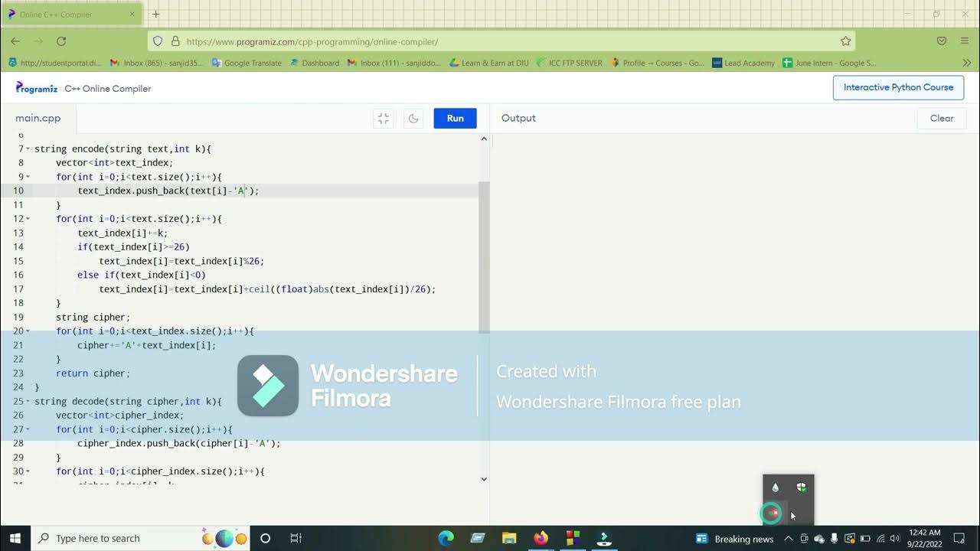Run the C++ code
Screen dimensions: 980x551
tap(455, 118)
